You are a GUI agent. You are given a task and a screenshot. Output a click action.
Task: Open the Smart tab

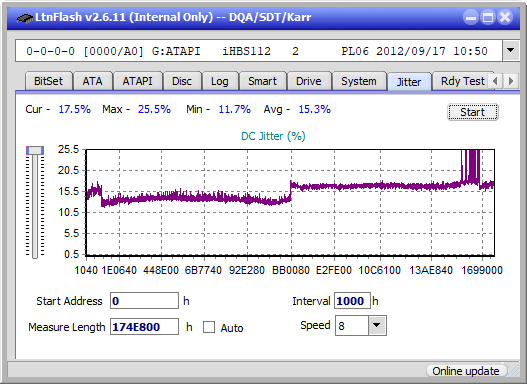coord(262,81)
